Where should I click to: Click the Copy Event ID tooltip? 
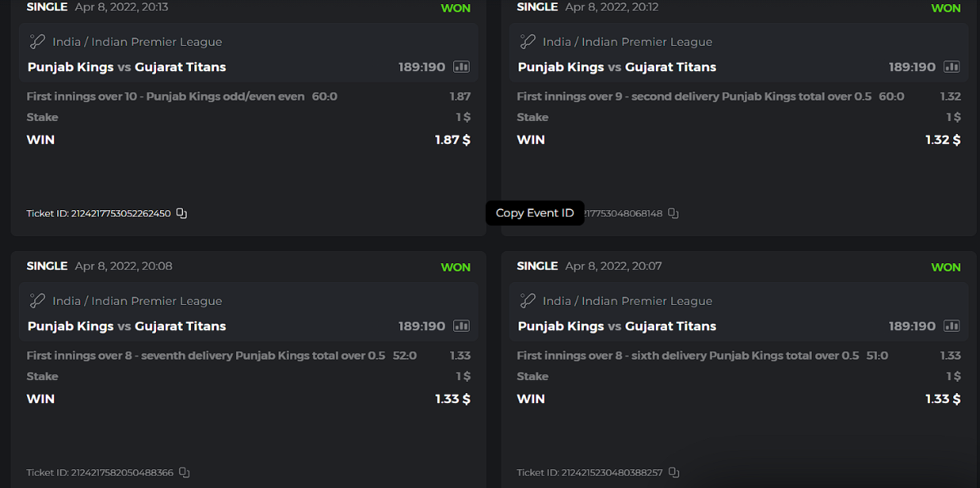[535, 213]
